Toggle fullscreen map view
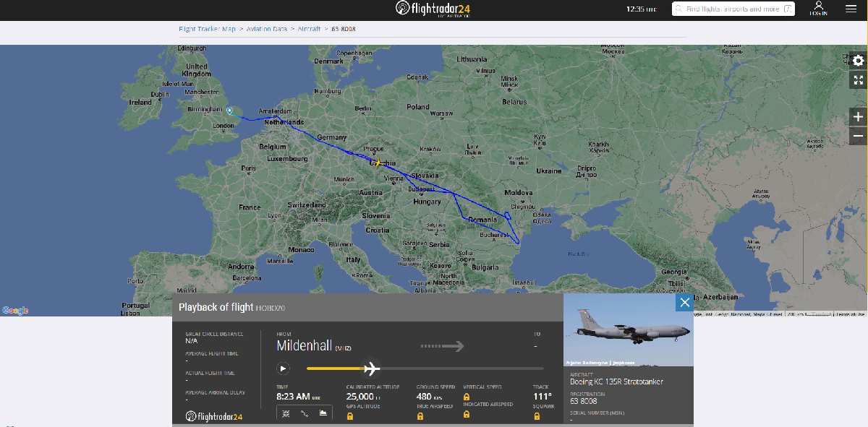 [858, 80]
